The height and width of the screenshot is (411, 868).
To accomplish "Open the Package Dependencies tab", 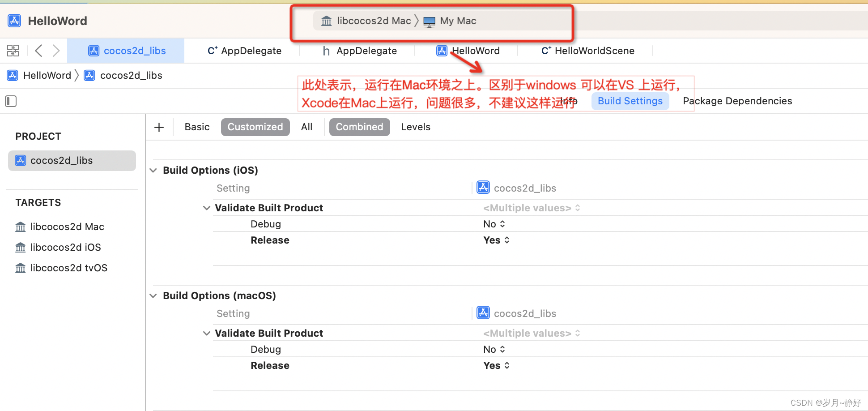I will pyautogui.click(x=737, y=101).
